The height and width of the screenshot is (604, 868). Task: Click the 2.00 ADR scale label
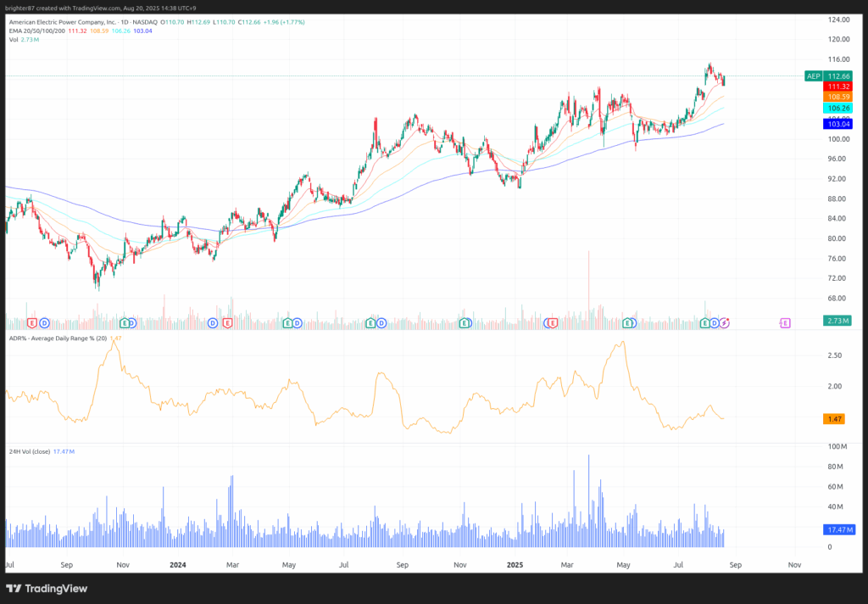(835, 386)
